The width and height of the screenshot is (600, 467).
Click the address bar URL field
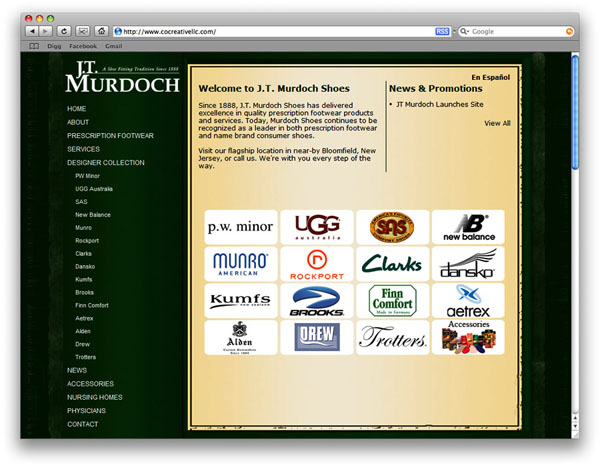[x=282, y=31]
